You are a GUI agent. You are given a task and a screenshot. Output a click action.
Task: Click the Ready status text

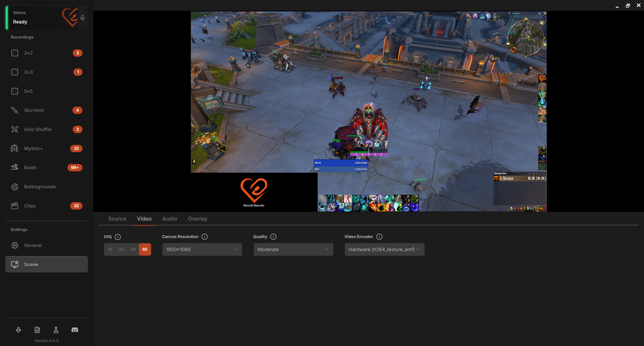click(x=20, y=22)
